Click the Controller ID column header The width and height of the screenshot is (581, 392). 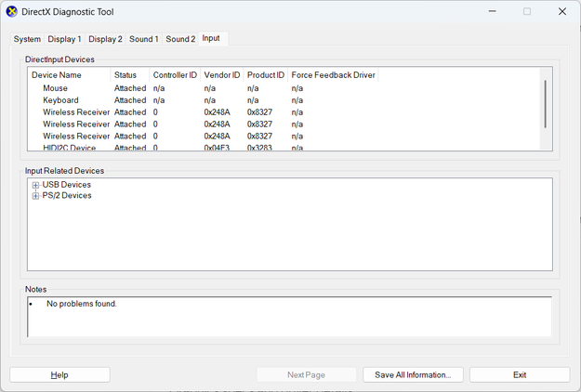[175, 74]
